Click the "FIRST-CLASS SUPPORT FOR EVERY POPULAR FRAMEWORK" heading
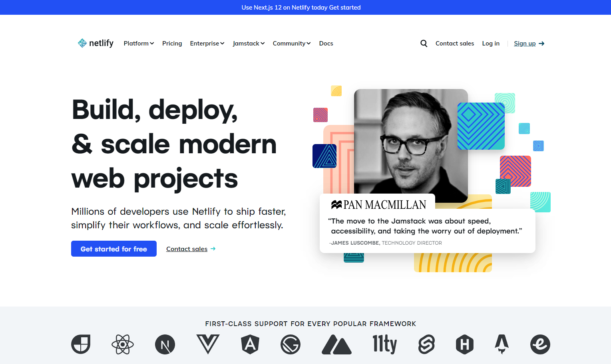The image size is (611, 364). click(x=310, y=324)
